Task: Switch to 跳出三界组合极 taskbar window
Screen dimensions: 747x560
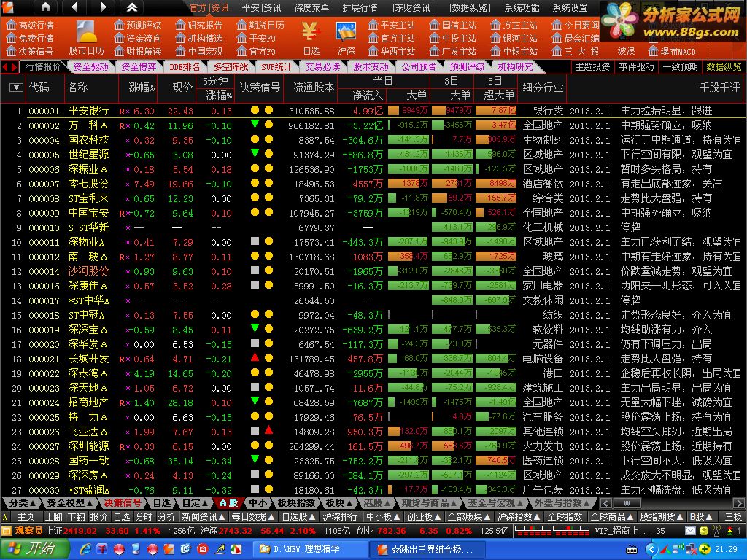Action: (x=427, y=549)
